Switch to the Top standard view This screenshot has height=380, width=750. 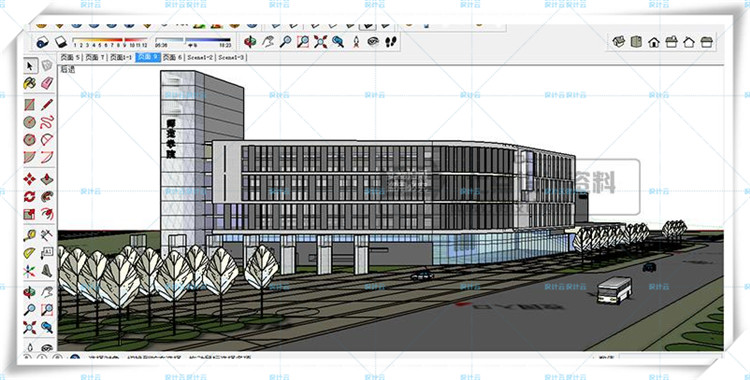click(x=636, y=42)
